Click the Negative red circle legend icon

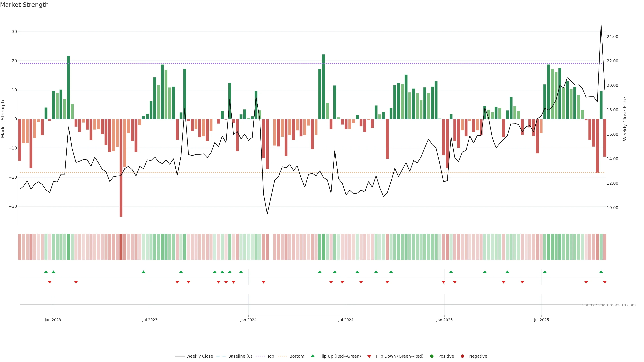tap(462, 356)
